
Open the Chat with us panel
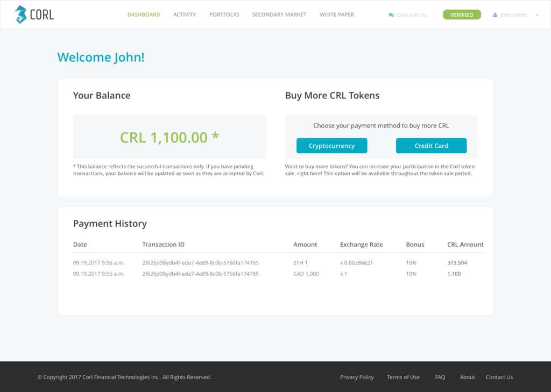point(411,15)
